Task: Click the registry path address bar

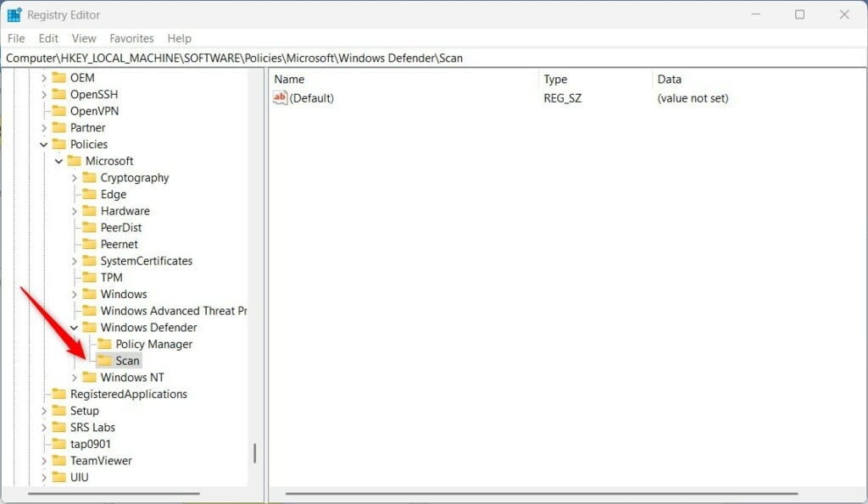Action: 434,58
